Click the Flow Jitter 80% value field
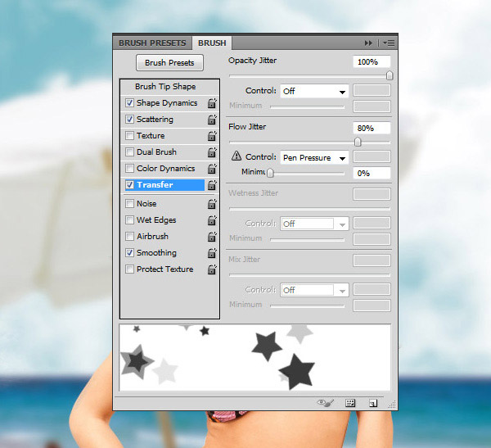The image size is (491, 448). coord(372,128)
